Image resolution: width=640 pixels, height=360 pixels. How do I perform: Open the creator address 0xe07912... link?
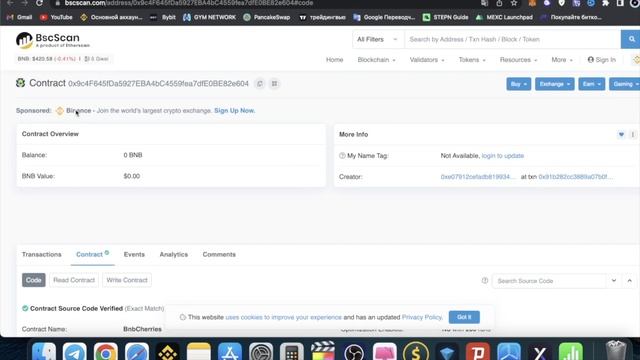tap(478, 177)
